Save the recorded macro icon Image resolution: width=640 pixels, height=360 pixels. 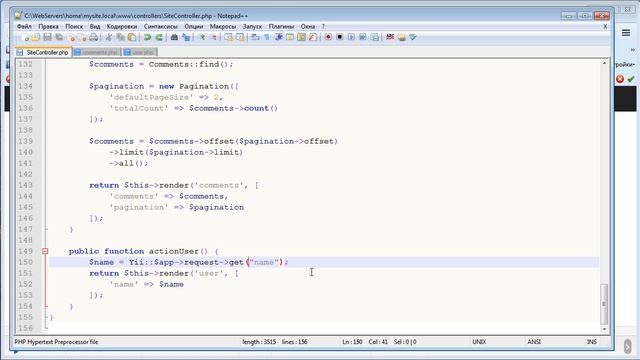point(374,38)
